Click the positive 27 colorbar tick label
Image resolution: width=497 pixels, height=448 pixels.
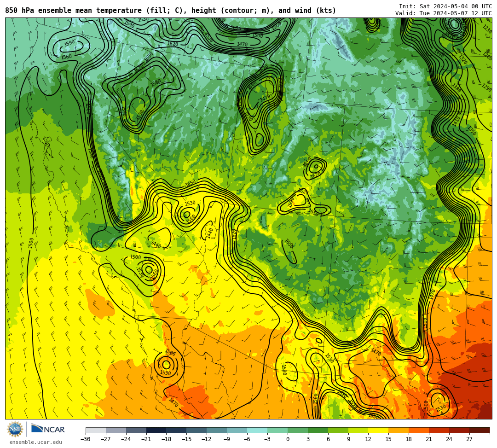pos(469,439)
